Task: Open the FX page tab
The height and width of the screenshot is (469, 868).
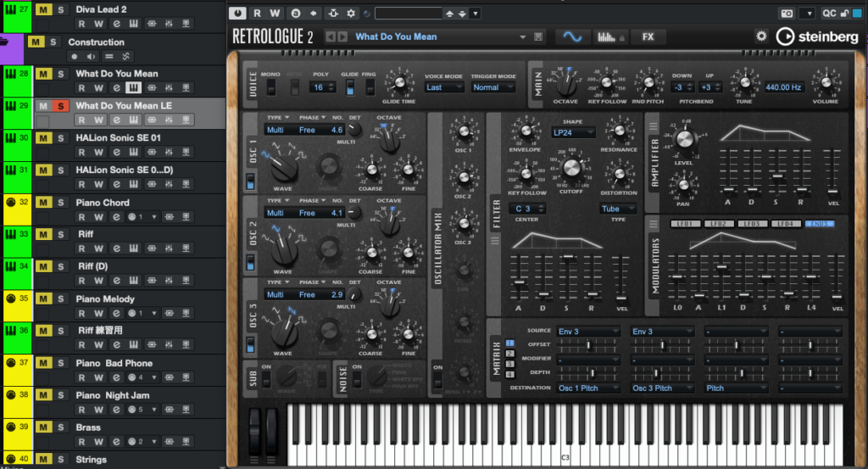Action: (x=648, y=36)
